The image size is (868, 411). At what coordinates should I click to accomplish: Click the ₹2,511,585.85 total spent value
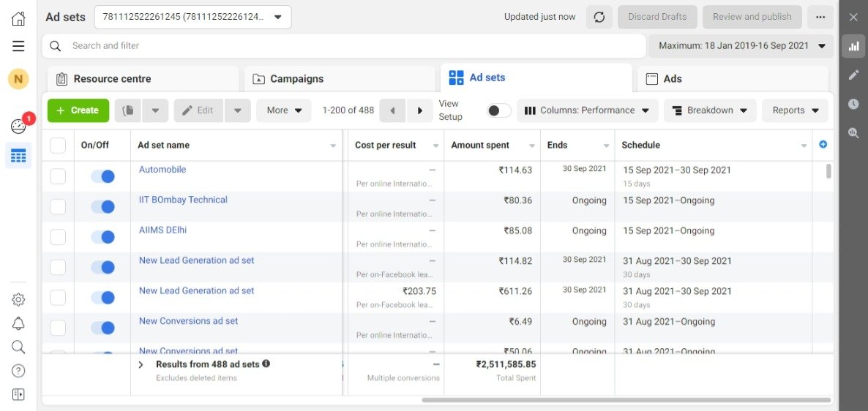(506, 364)
